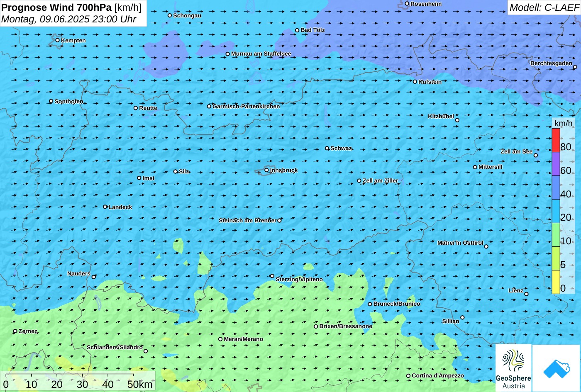Click the Innsbruck city marker
Image resolution: width=581 pixels, height=392 pixels.
pos(266,170)
